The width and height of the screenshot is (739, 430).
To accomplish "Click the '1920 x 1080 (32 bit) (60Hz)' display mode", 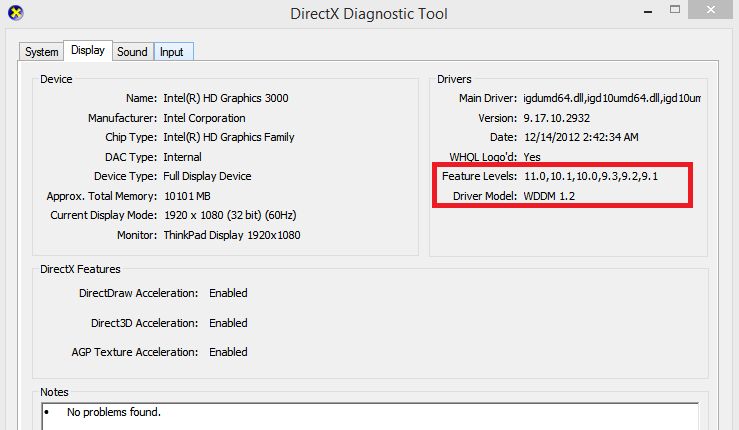I will click(230, 215).
